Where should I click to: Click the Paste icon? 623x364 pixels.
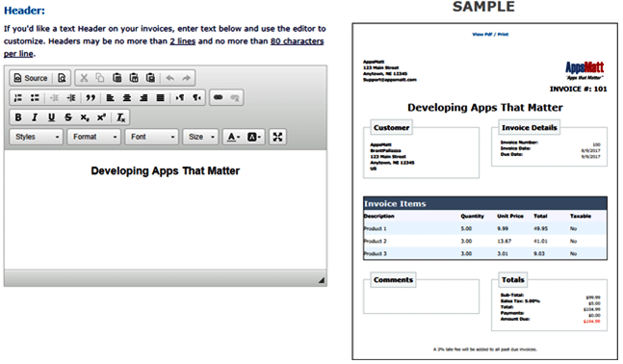click(x=117, y=78)
